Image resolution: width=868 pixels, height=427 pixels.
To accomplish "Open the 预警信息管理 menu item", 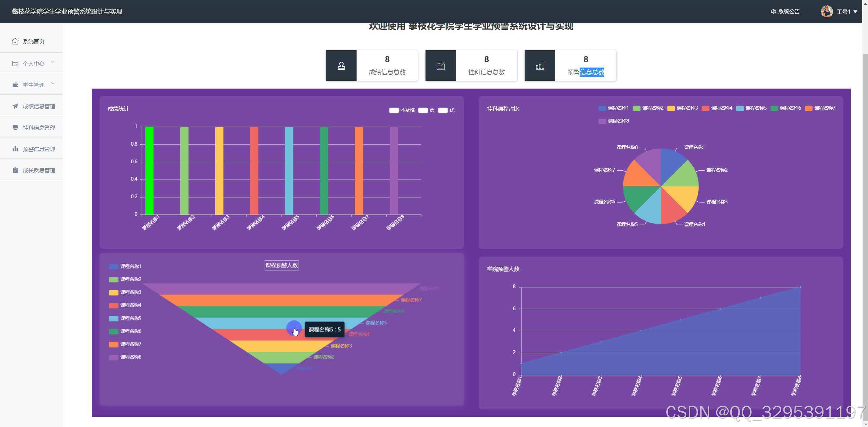I will (x=39, y=149).
